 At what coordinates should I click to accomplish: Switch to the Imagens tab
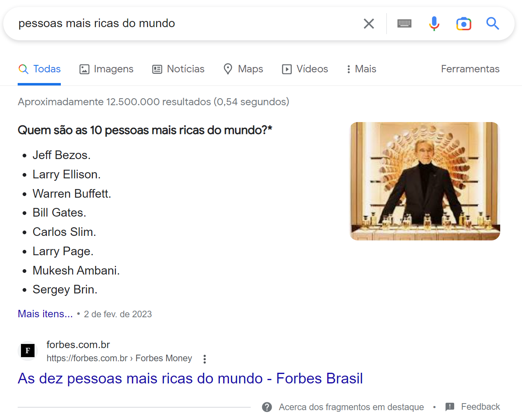click(x=106, y=69)
